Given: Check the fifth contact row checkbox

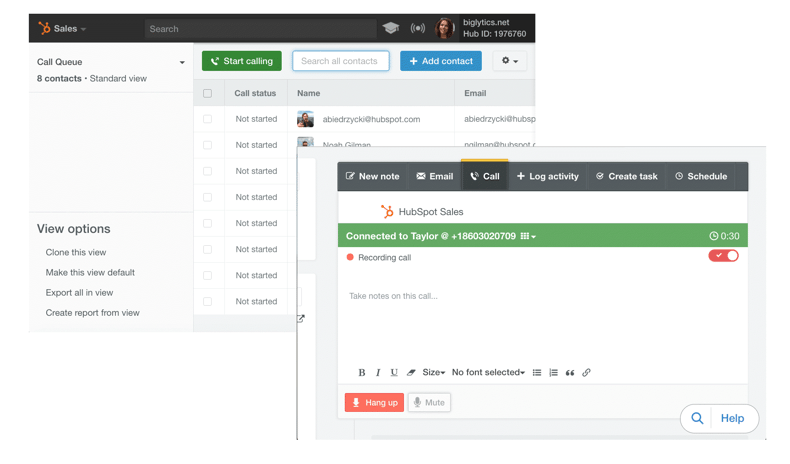Looking at the screenshot, I should 208,223.
